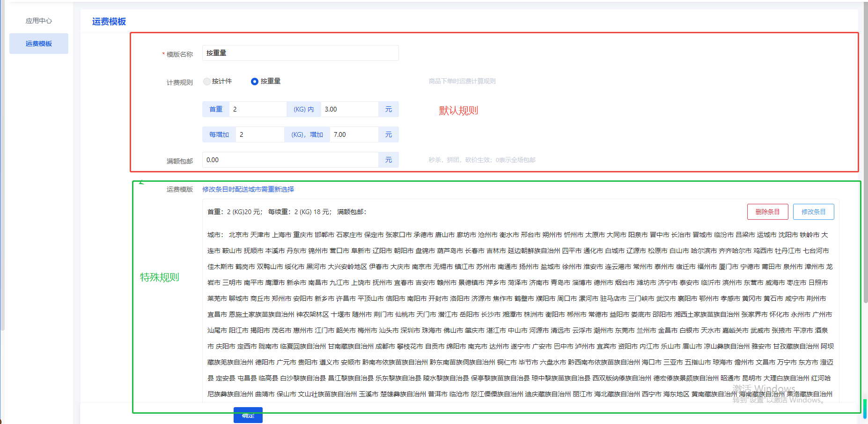Open 应用中心 in the left sidebar
Viewport: 868px width, 424px height.
pyautogui.click(x=38, y=21)
